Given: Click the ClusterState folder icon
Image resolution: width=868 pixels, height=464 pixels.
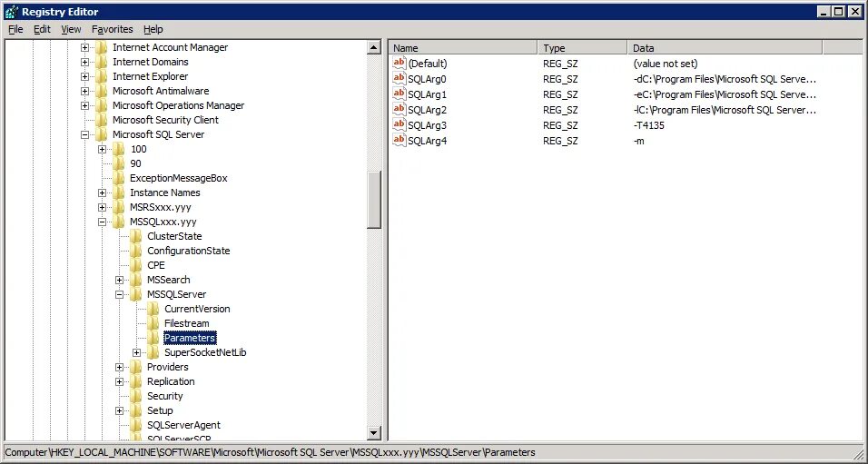Looking at the screenshot, I should [x=136, y=236].
